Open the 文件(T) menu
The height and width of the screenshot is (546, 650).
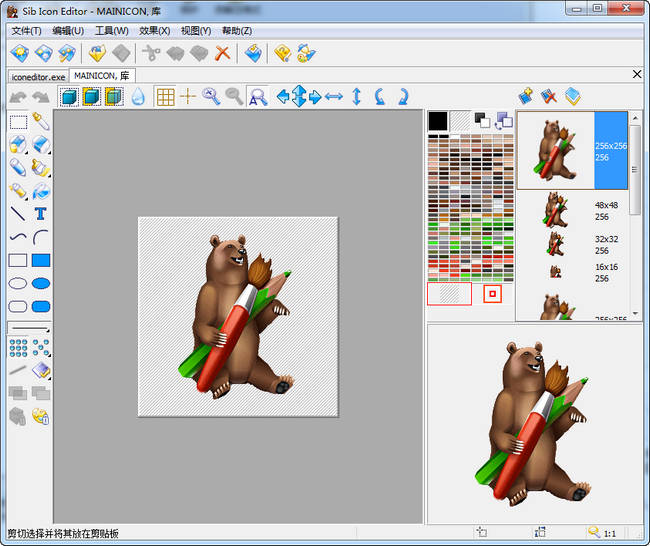pos(26,31)
